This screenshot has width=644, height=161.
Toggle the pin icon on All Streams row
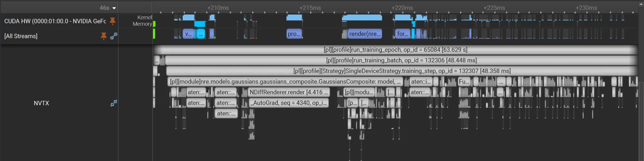104,36
